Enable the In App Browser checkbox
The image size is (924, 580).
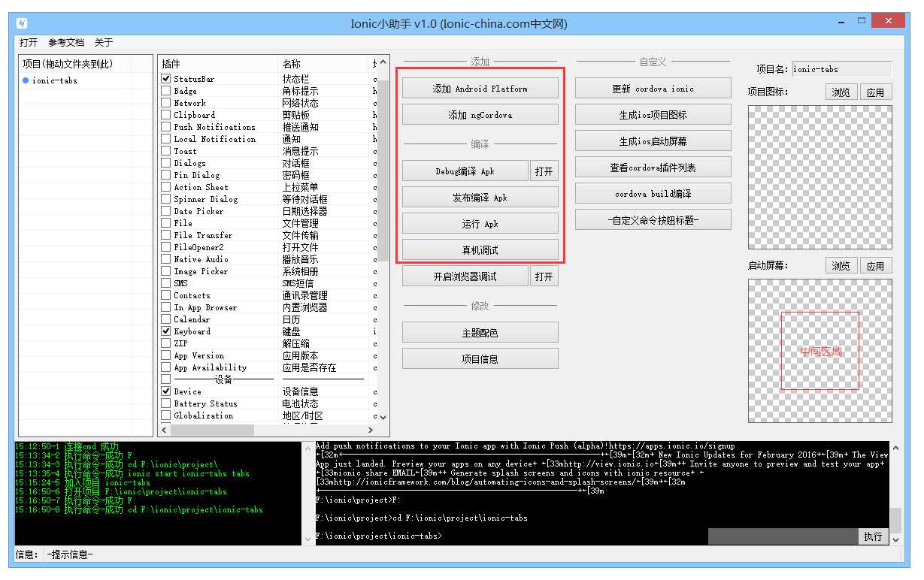click(x=166, y=307)
